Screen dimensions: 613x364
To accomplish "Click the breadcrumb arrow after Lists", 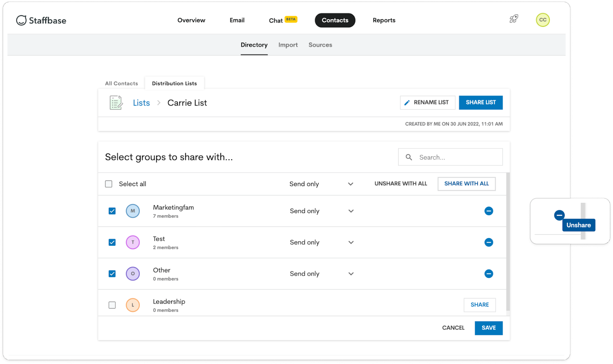I will 159,103.
